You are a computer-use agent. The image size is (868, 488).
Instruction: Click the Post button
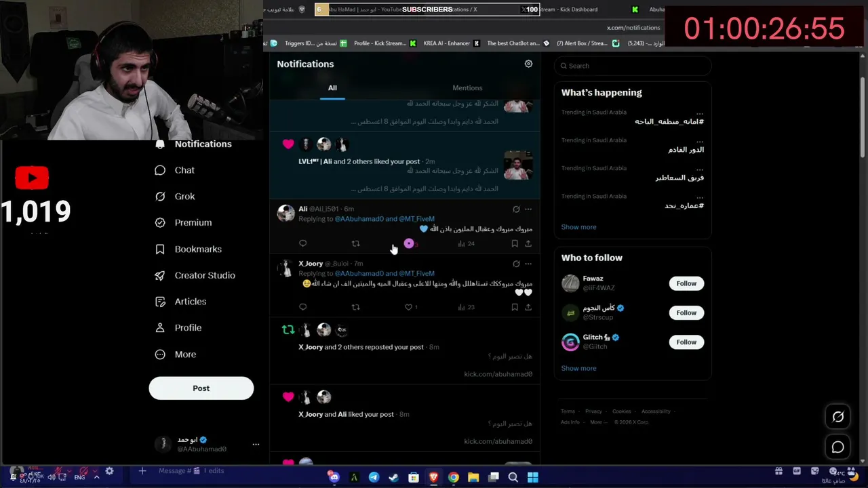pos(201,388)
